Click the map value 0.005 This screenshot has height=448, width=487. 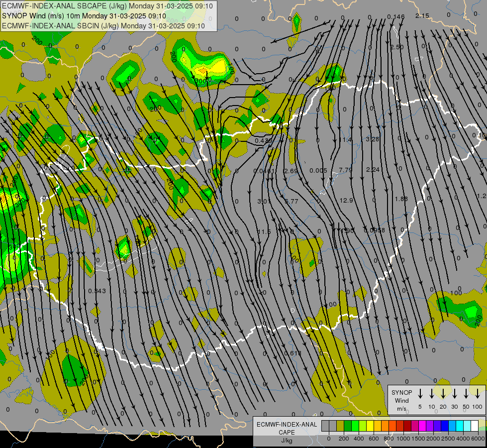318,170
